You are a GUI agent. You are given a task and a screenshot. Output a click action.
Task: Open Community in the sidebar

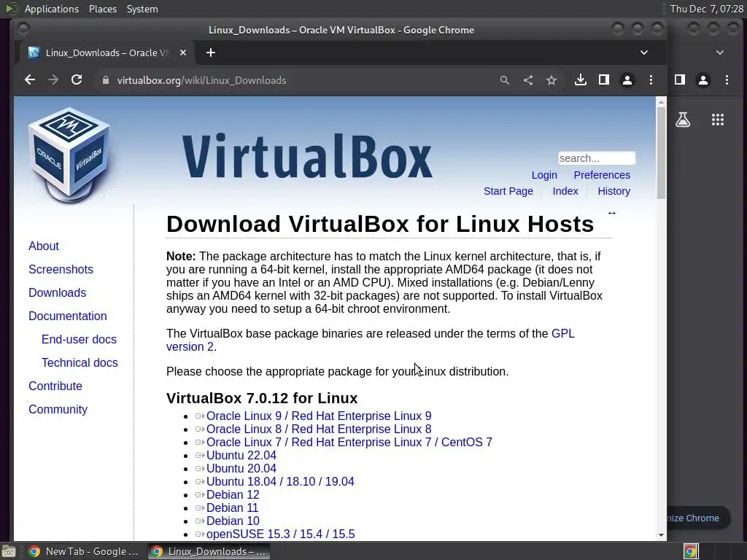58,410
